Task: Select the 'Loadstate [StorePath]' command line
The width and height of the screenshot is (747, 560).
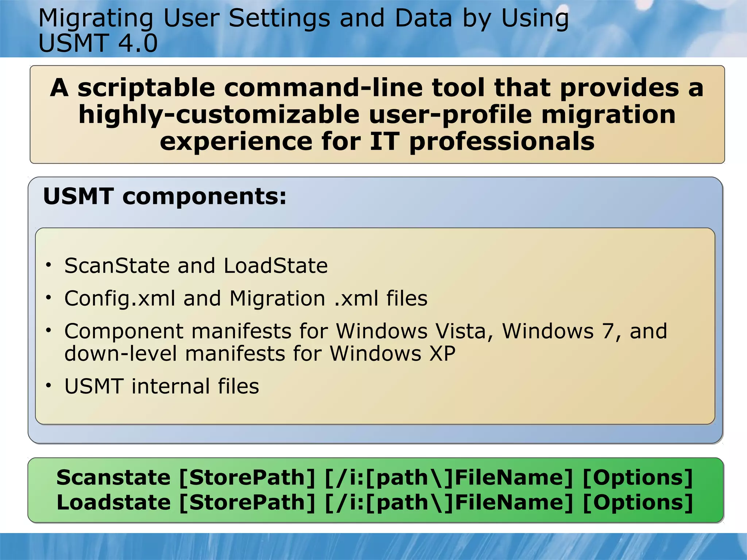Action: coord(375,503)
